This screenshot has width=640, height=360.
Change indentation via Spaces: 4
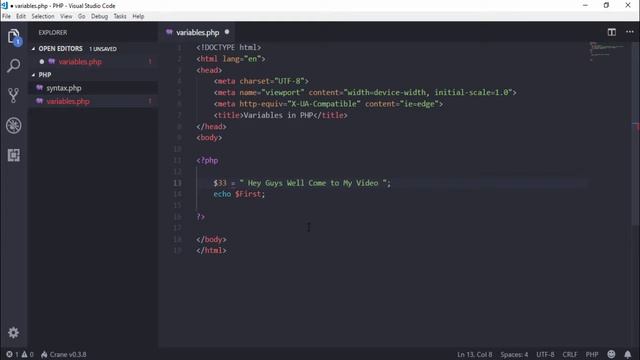click(x=514, y=354)
